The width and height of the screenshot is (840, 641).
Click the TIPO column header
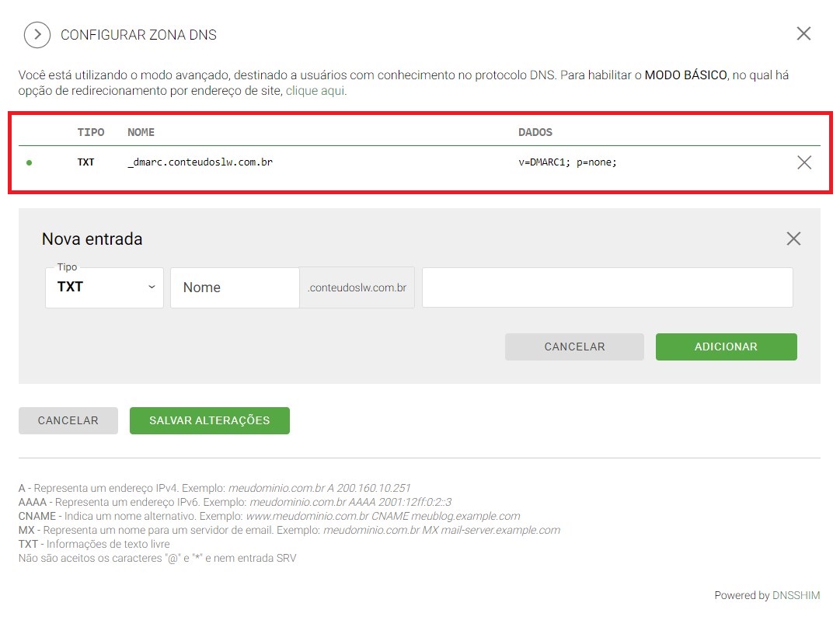pos(91,132)
